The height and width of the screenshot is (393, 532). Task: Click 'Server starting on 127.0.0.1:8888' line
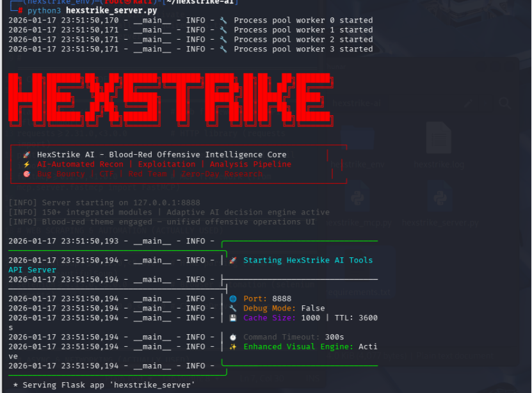point(104,203)
